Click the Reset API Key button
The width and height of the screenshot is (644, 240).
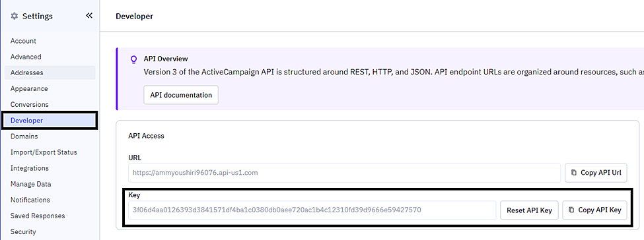point(529,210)
